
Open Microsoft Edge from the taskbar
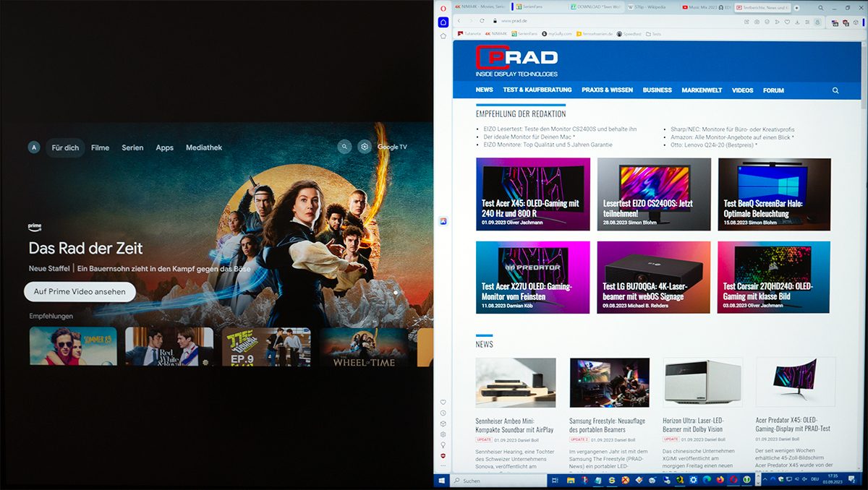[707, 480]
